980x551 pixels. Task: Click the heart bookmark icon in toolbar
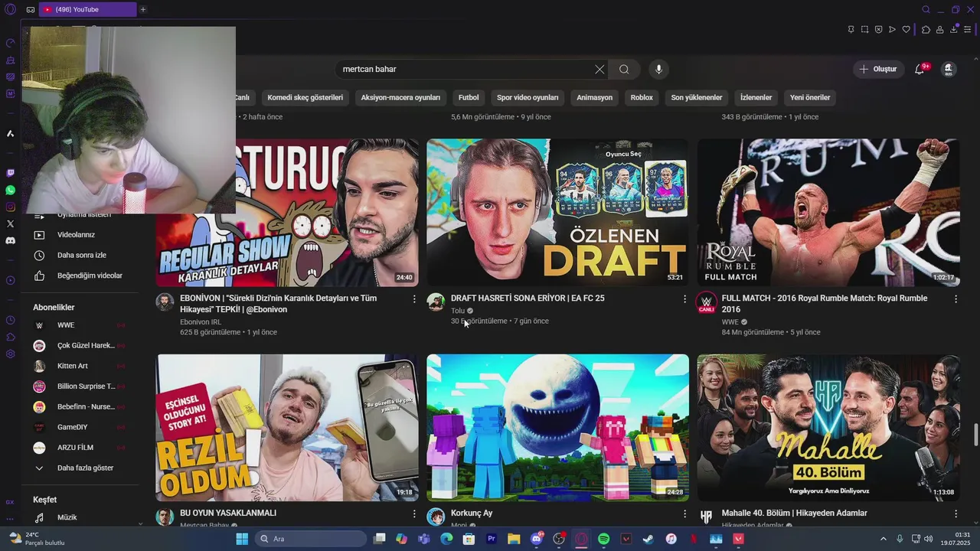tap(906, 30)
